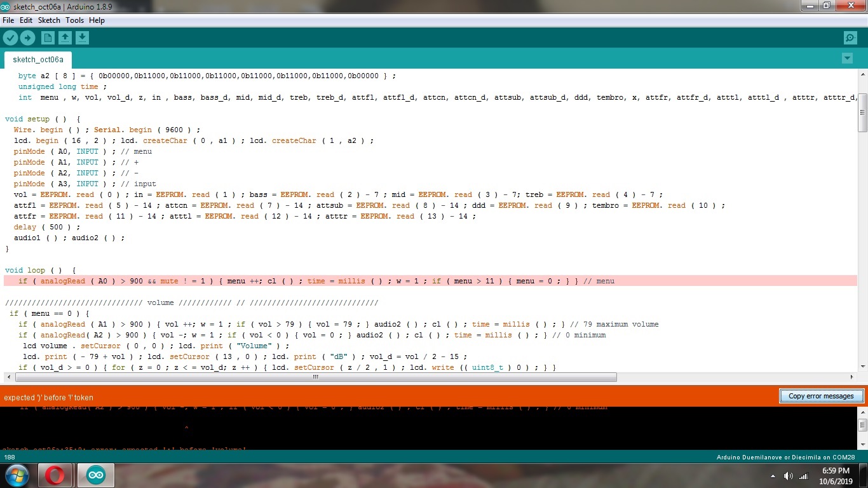The height and width of the screenshot is (488, 868).
Task: Open the Sketch menu
Action: [49, 20]
